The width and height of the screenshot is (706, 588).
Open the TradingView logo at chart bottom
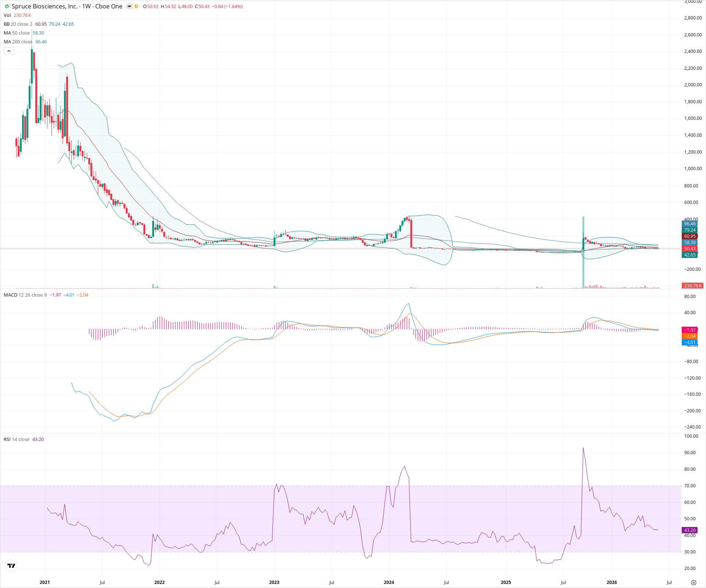(11, 566)
